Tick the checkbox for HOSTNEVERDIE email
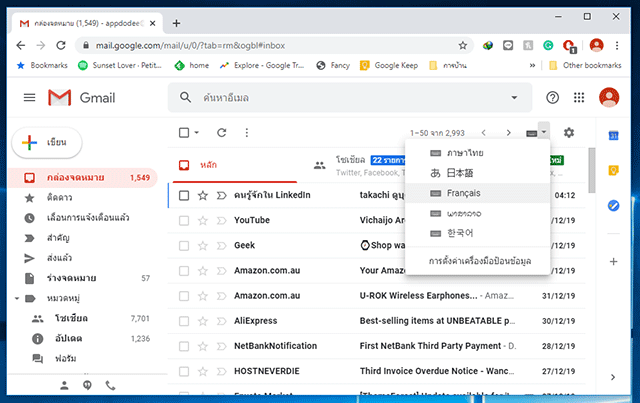The height and width of the screenshot is (403, 640). click(184, 372)
